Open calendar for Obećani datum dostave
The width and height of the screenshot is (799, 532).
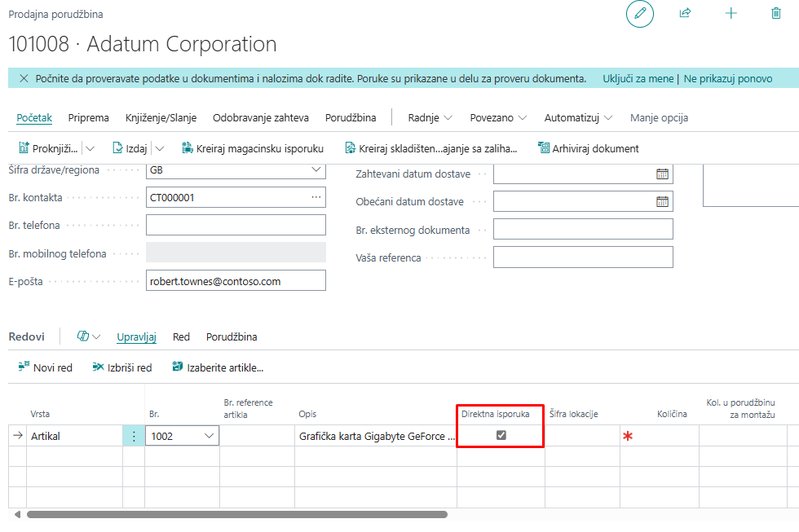(662, 201)
